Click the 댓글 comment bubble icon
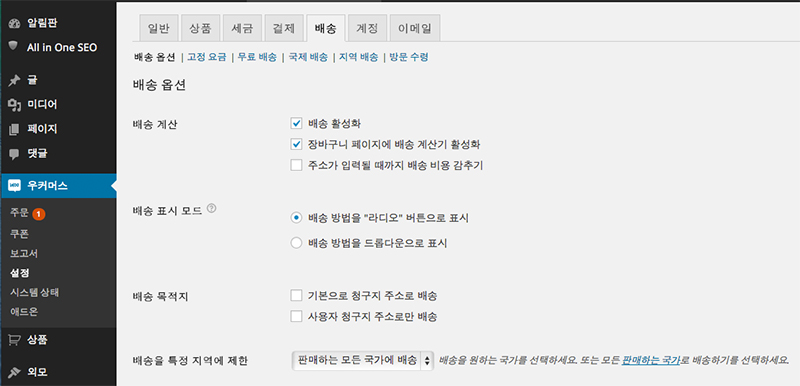The image size is (800, 386). [14, 153]
